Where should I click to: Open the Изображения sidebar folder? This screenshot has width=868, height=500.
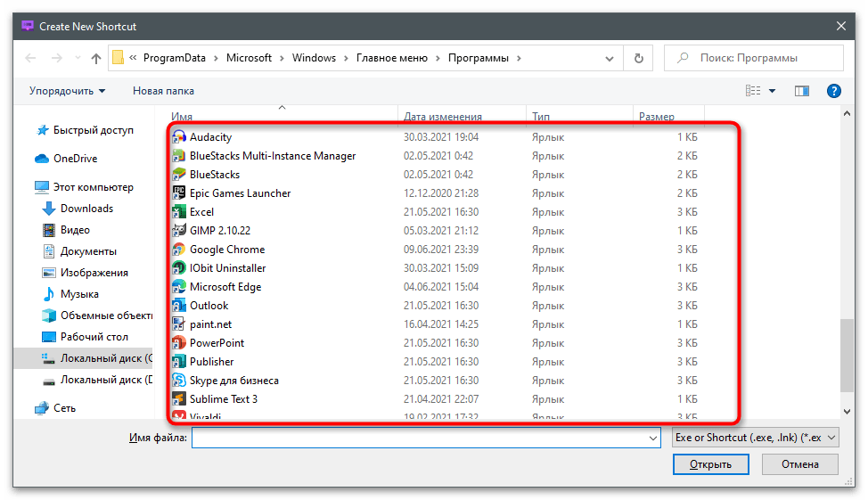pos(86,273)
